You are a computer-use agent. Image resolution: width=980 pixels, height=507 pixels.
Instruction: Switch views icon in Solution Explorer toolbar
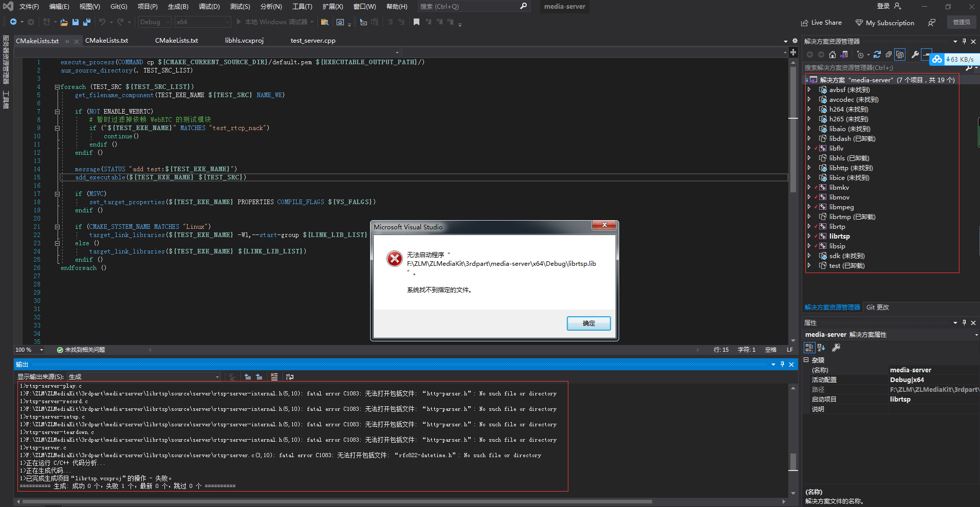844,55
